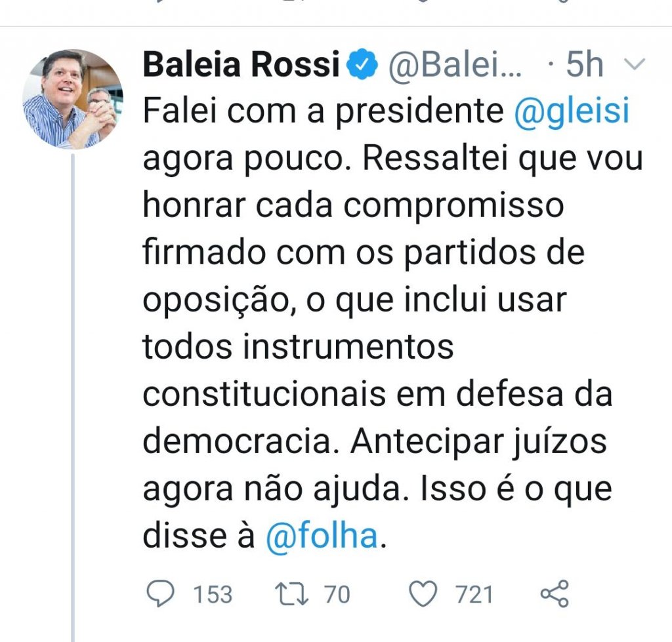Click the Baleia Rossi display name
This screenshot has height=642, width=672.
click(241, 66)
